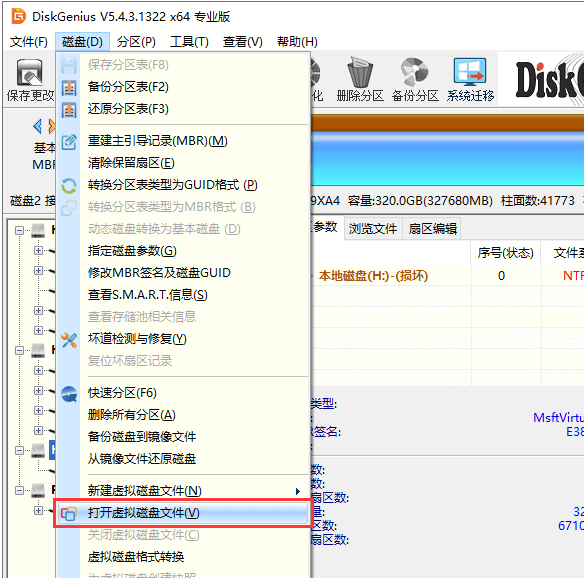Expand the partition under the last disk
587x578 pixels.
coord(39,510)
